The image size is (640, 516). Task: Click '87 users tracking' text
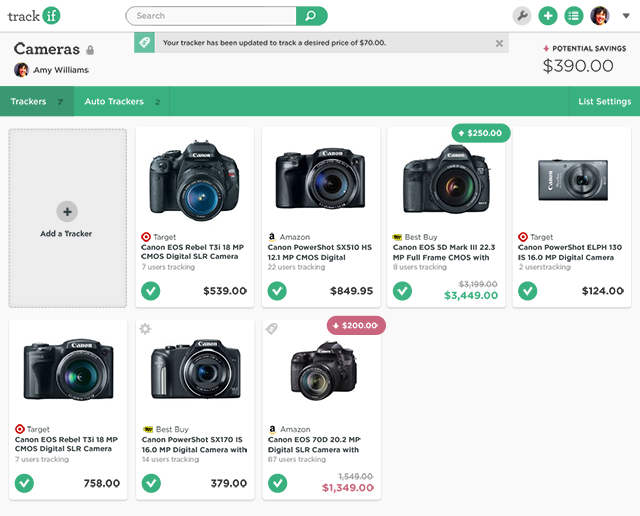point(297,459)
